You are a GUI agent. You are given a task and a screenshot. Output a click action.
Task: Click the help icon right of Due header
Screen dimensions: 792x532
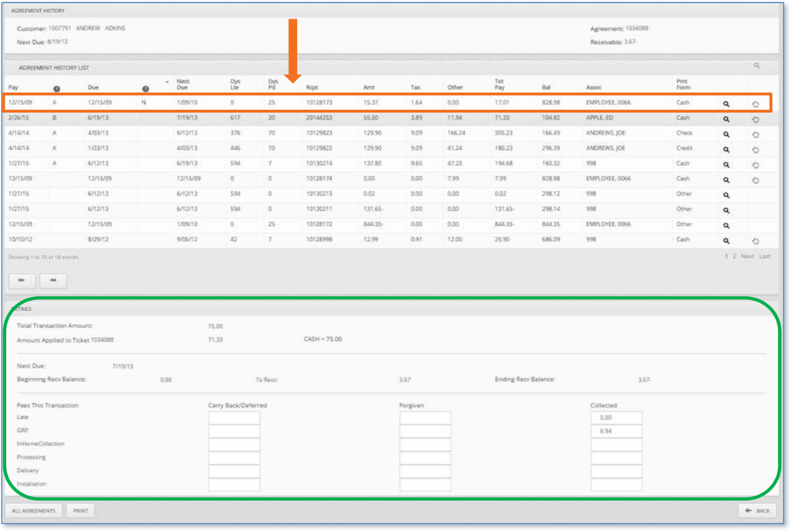point(145,89)
